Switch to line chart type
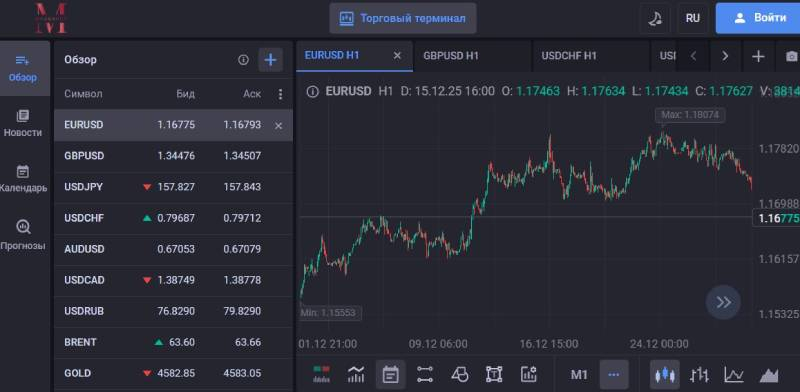The image size is (800, 392). pos(734,375)
